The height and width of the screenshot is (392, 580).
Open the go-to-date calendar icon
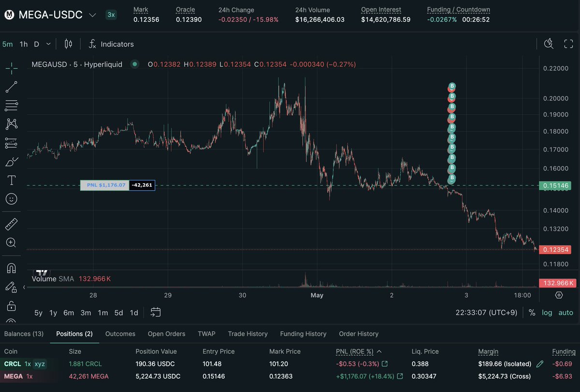(156, 312)
